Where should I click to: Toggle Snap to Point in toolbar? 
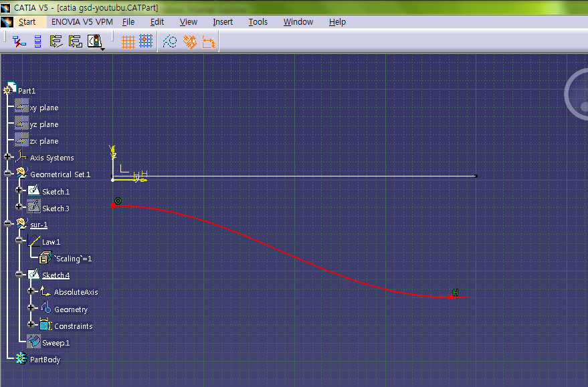click(x=146, y=42)
